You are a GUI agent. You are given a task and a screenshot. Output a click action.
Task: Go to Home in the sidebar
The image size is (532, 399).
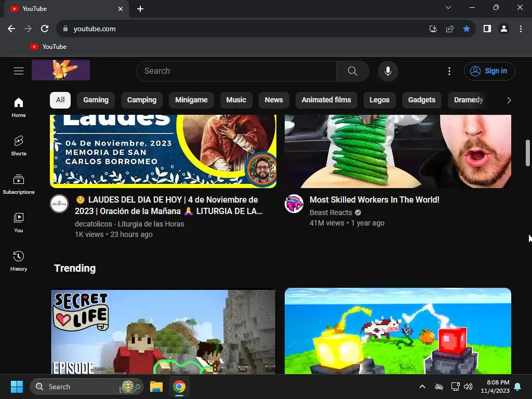point(19,107)
